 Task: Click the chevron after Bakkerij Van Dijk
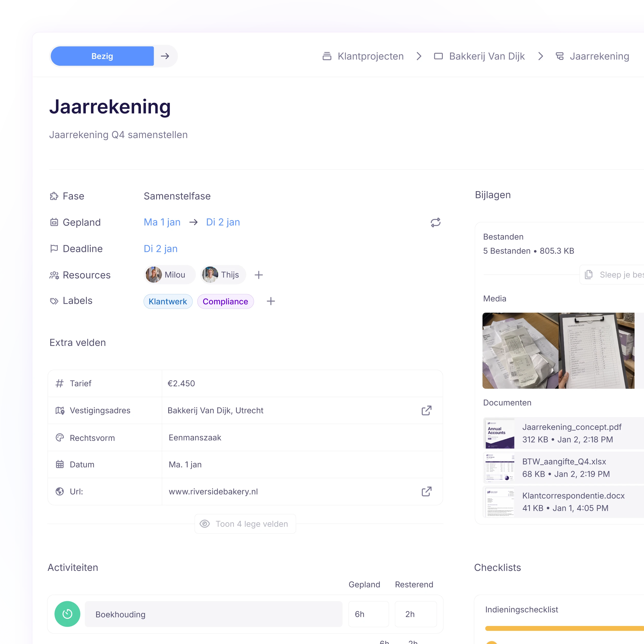(x=541, y=56)
